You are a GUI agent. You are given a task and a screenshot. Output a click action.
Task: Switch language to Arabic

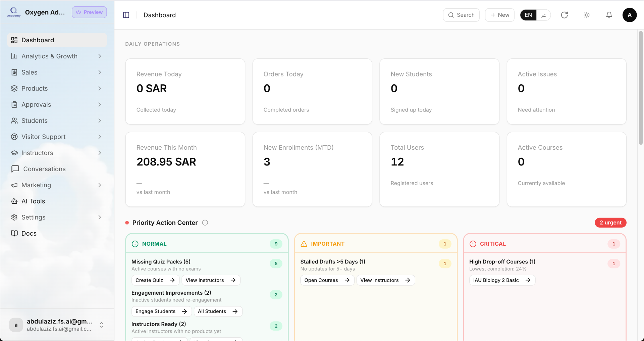[x=543, y=15]
